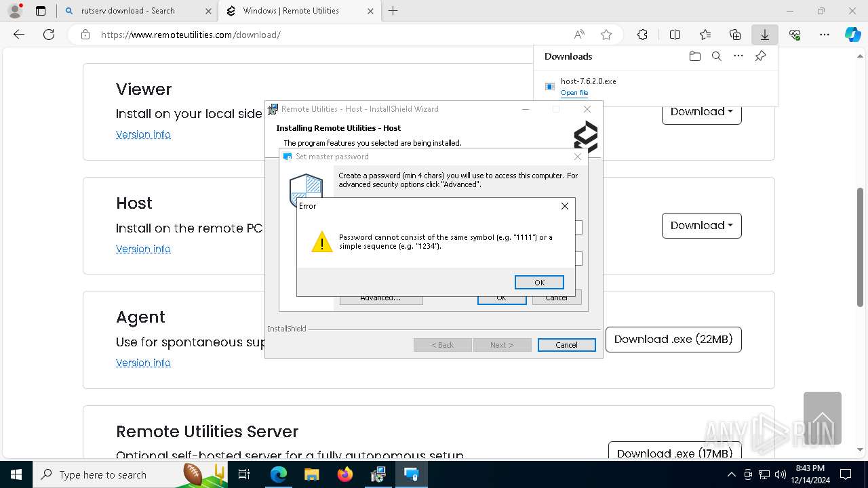Open network settings tray icon
Viewport: 868px width, 488px height.
click(764, 474)
